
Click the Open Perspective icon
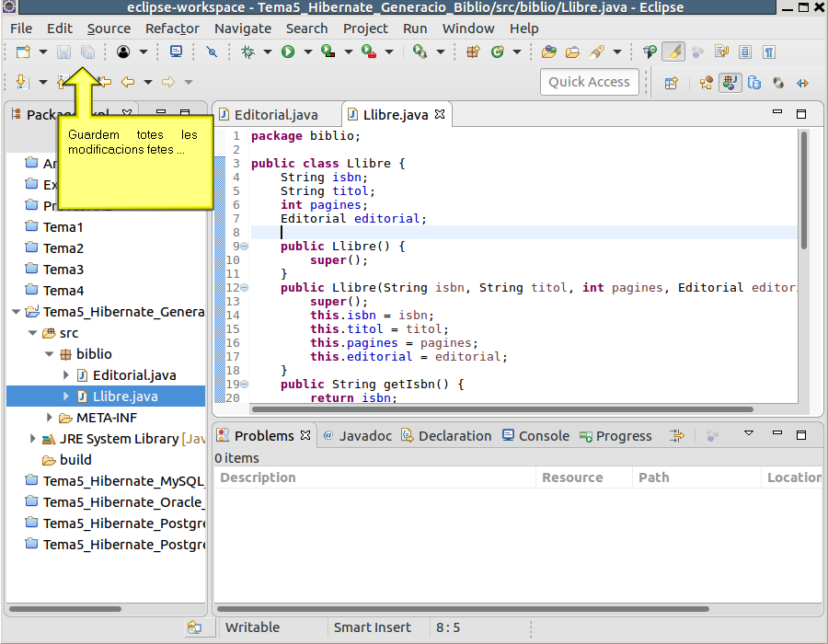point(672,82)
